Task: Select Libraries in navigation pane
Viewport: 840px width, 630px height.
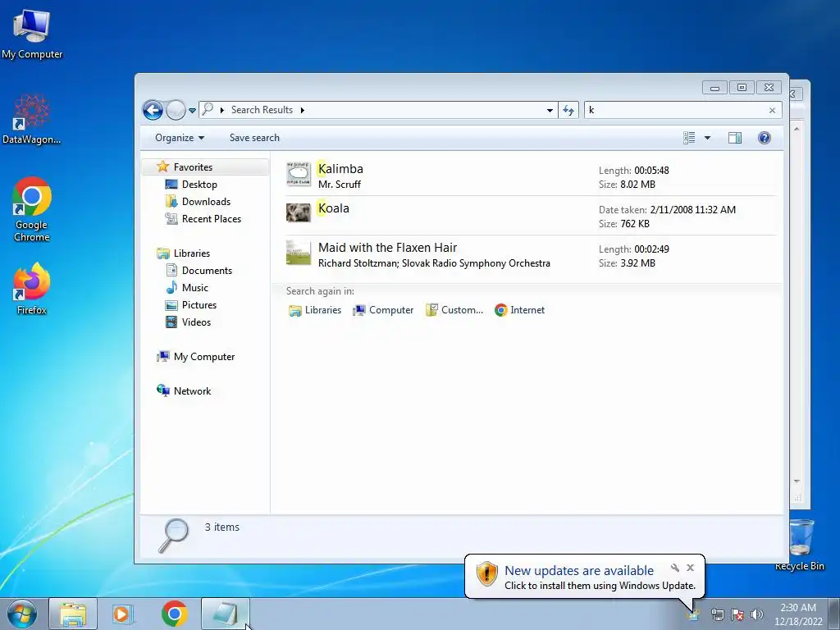Action: coord(192,253)
